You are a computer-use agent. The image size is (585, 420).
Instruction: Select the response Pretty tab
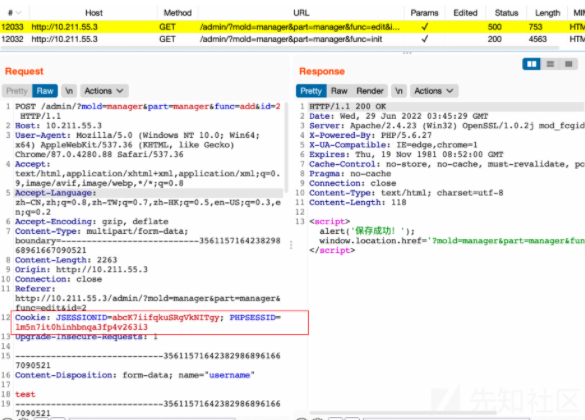tap(311, 91)
